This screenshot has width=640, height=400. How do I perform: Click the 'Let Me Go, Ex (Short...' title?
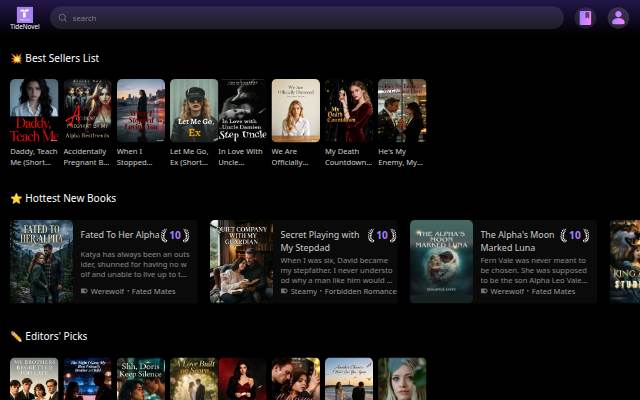pyautogui.click(x=189, y=157)
